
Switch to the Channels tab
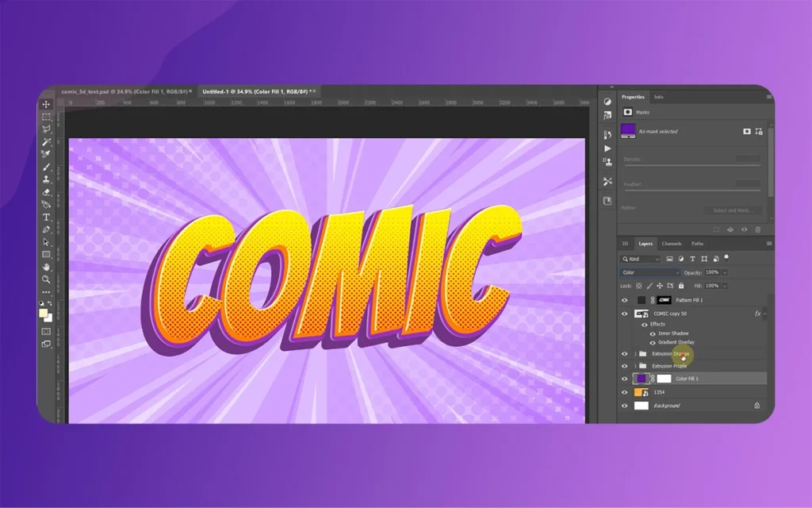[x=672, y=244]
